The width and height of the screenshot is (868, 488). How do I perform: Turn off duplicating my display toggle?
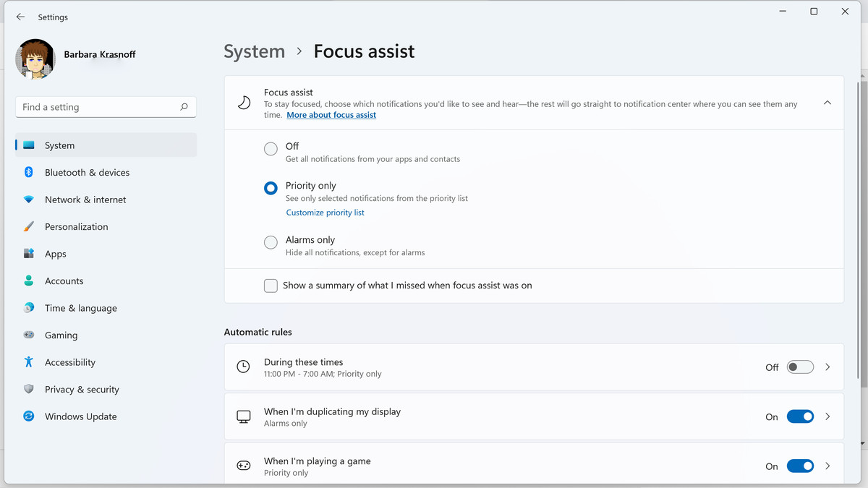pyautogui.click(x=800, y=416)
